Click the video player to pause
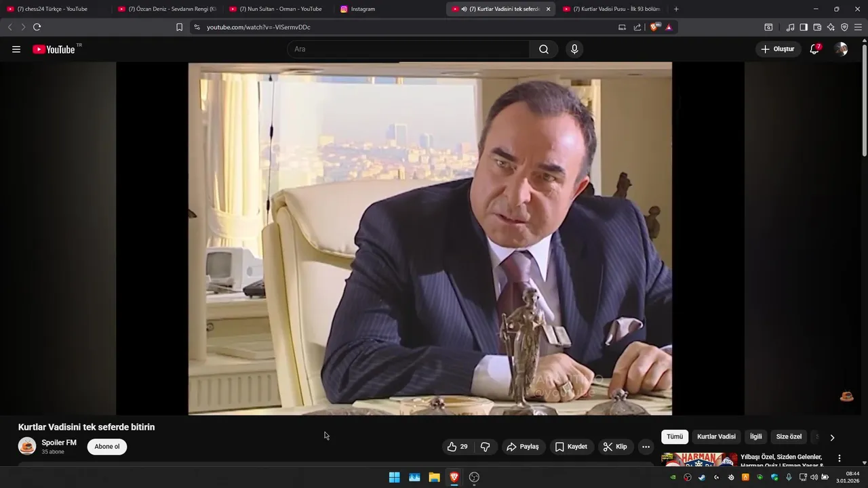Viewport: 868px width, 488px height. tap(430, 239)
